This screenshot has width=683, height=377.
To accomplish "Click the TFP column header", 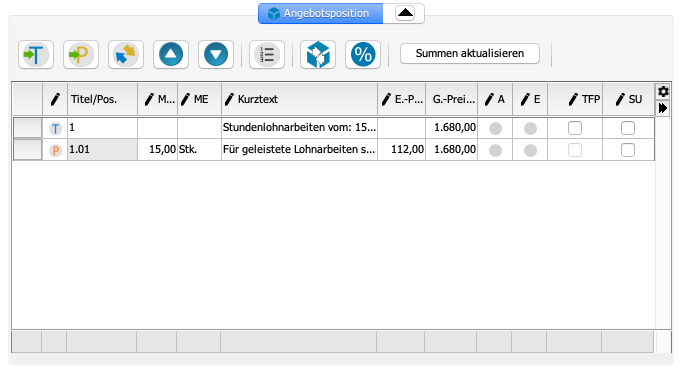I will point(575,99).
